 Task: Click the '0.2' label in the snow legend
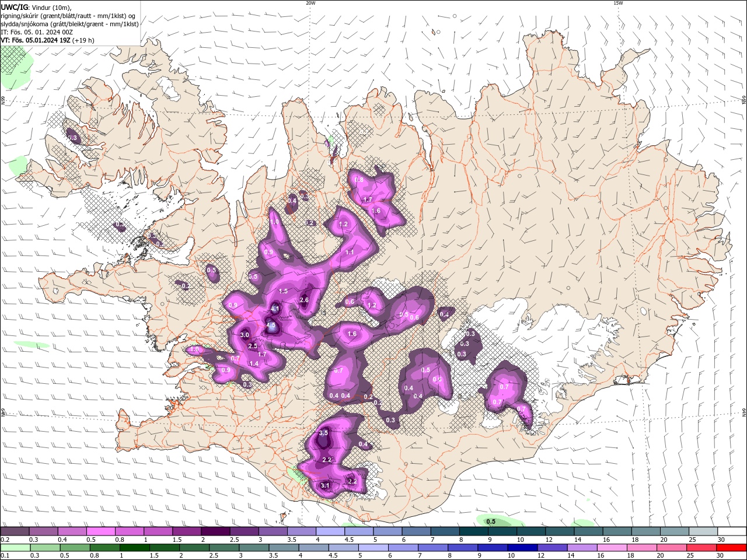tap(5, 540)
